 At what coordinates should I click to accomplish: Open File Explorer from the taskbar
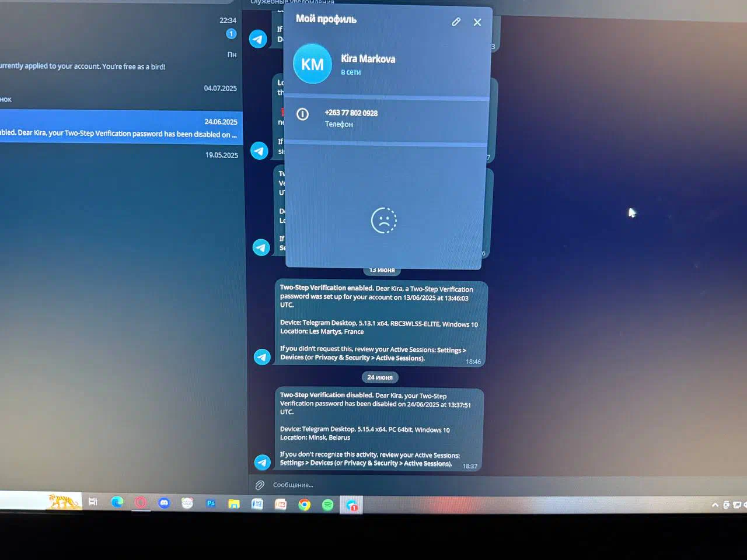(x=234, y=504)
